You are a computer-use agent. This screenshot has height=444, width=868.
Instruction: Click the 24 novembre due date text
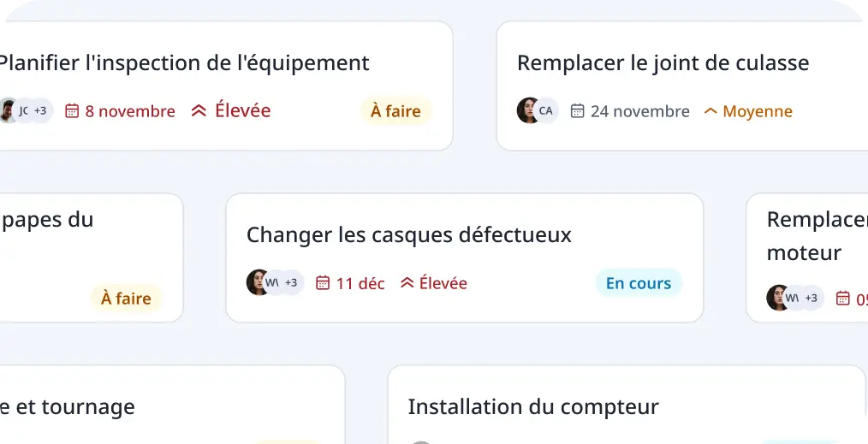tap(640, 112)
